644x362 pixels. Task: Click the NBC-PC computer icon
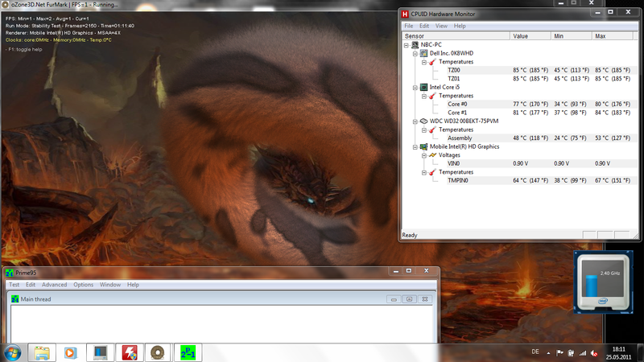tap(415, 45)
